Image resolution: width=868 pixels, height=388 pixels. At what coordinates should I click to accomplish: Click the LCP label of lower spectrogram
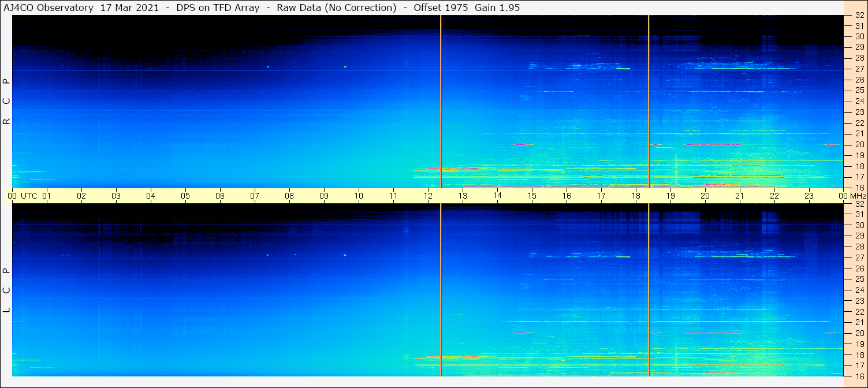coord(7,290)
